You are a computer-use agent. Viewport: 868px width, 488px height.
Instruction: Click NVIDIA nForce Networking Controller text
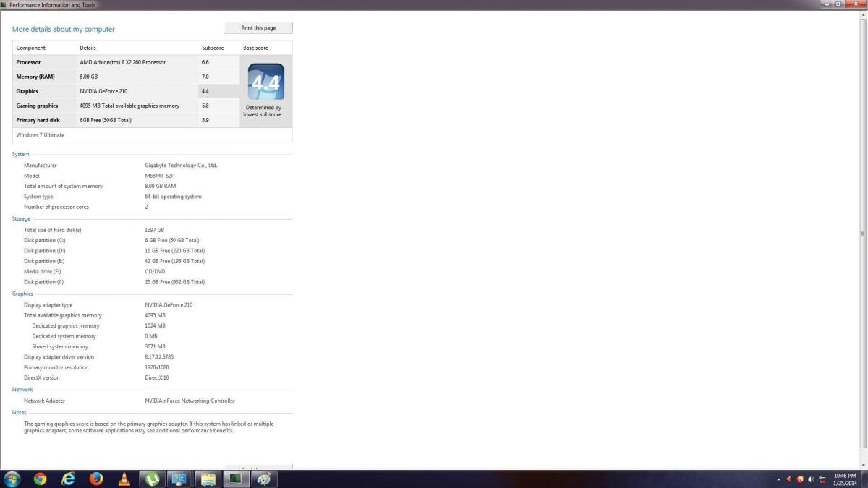pyautogui.click(x=190, y=401)
